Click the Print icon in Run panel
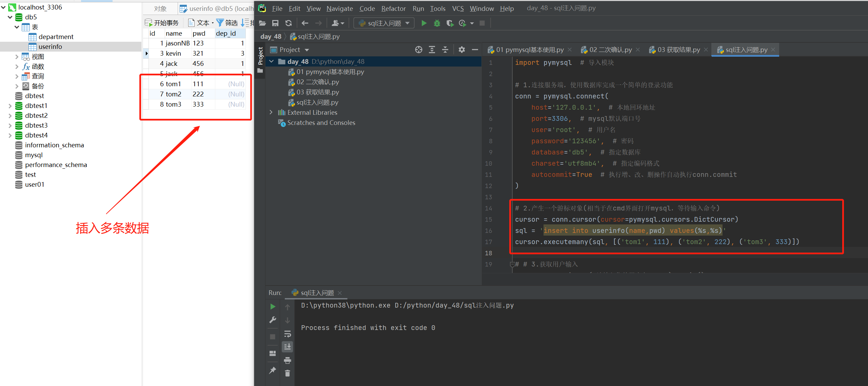The height and width of the screenshot is (386, 868). click(288, 360)
